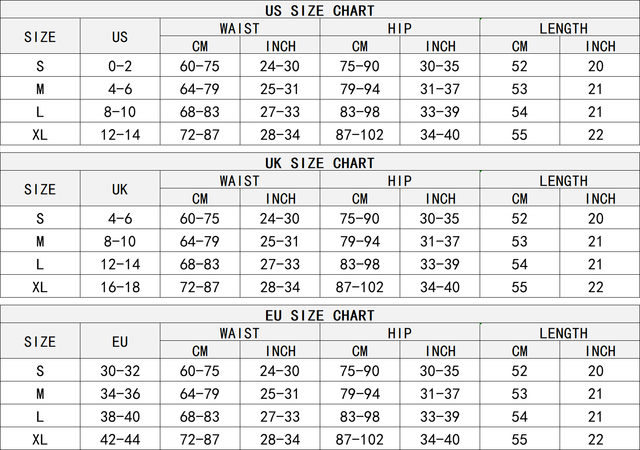Click the EU column header

coord(120,342)
